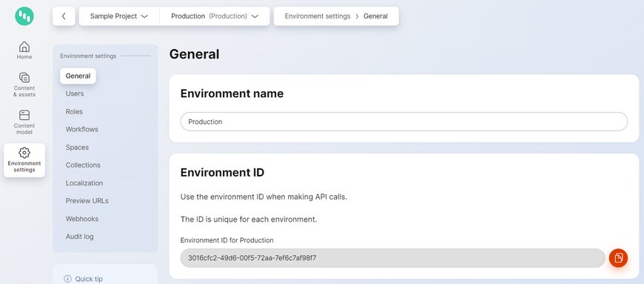
Task: Open the Roles settings
Action: coord(74,111)
